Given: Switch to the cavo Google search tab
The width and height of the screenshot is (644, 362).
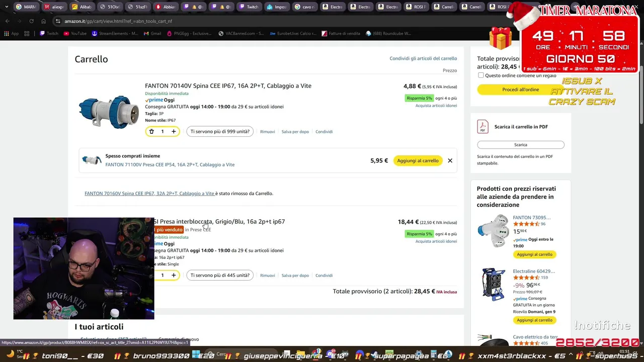Looking at the screenshot, I should click(305, 7).
